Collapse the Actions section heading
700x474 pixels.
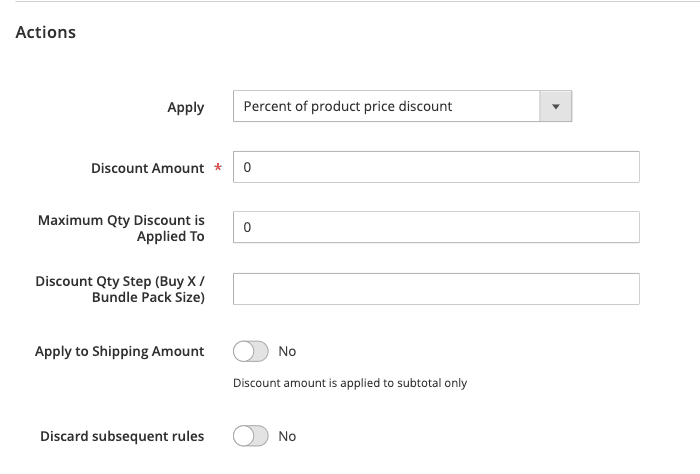tap(46, 32)
